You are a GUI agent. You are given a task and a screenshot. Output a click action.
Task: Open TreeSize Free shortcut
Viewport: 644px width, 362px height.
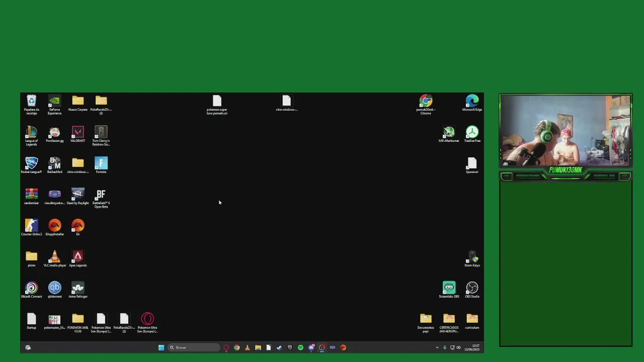point(472,134)
